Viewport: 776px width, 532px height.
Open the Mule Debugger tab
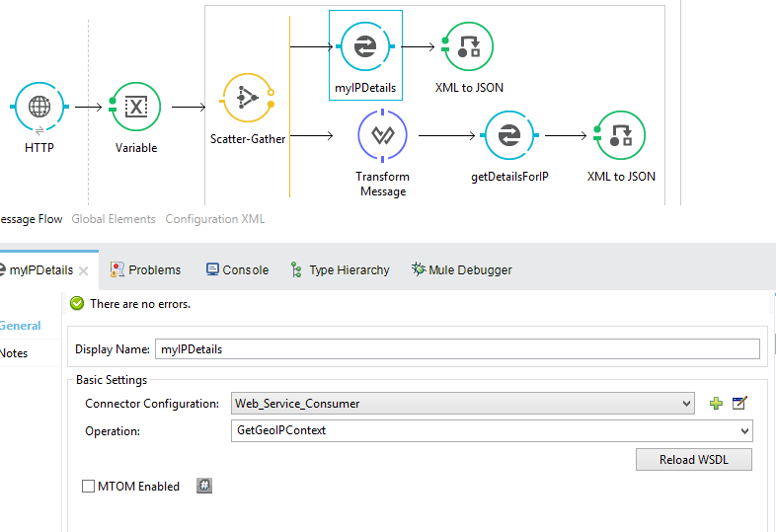tap(461, 269)
